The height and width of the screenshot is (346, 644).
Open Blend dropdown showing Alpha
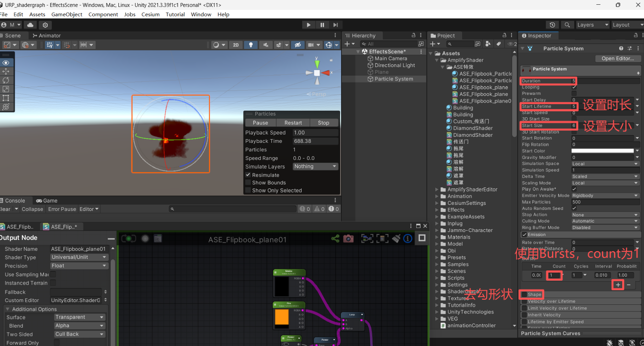click(x=80, y=326)
